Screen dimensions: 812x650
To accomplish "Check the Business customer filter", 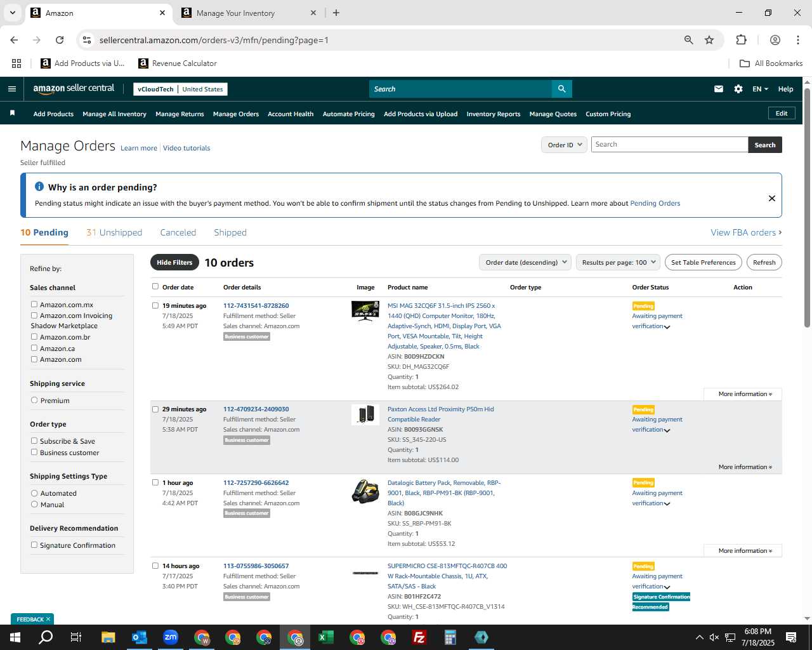I will [x=34, y=452].
